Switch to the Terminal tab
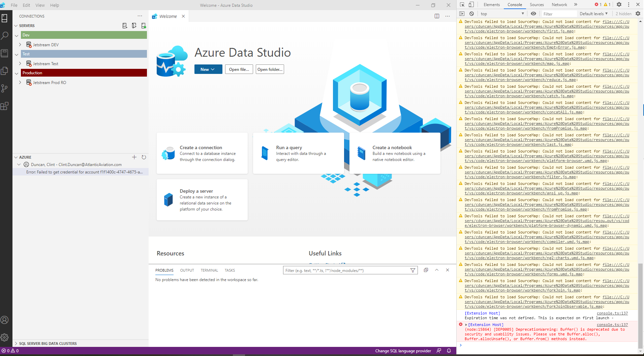The height and width of the screenshot is (356, 644). pyautogui.click(x=209, y=270)
